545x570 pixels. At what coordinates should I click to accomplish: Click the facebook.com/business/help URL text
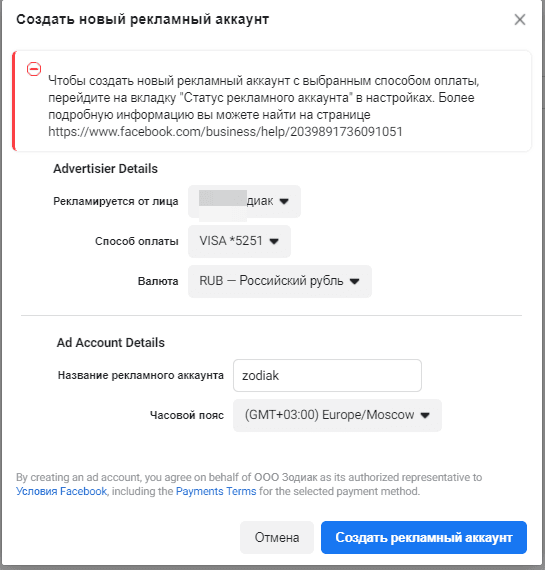pos(225,132)
